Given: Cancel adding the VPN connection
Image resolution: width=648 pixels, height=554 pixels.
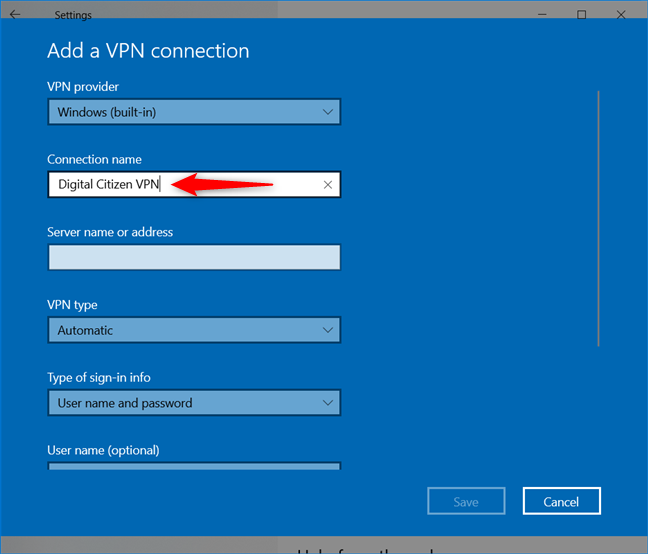Looking at the screenshot, I should click(562, 501).
